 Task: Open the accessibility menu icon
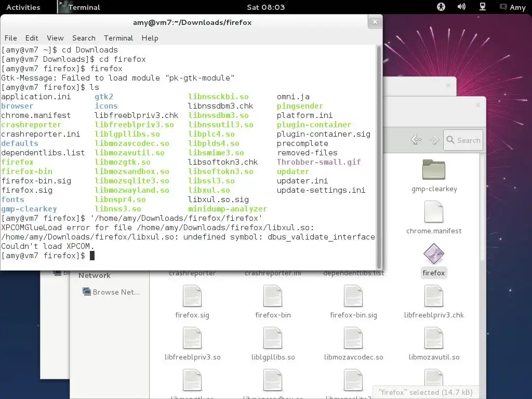pyautogui.click(x=441, y=7)
